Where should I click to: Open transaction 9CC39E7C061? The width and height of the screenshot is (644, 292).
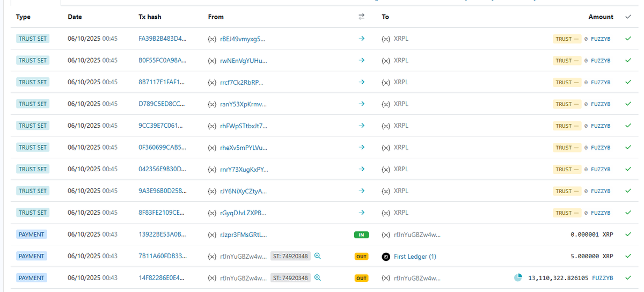pyautogui.click(x=162, y=126)
